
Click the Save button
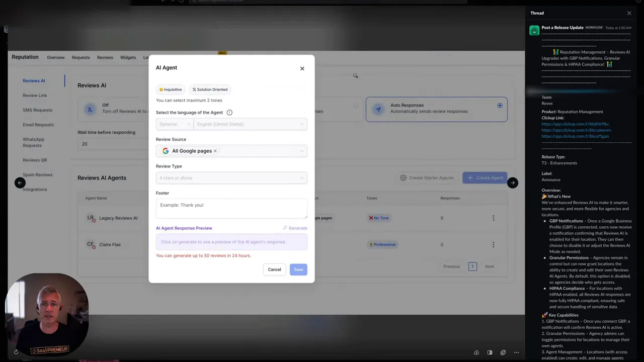pyautogui.click(x=298, y=269)
